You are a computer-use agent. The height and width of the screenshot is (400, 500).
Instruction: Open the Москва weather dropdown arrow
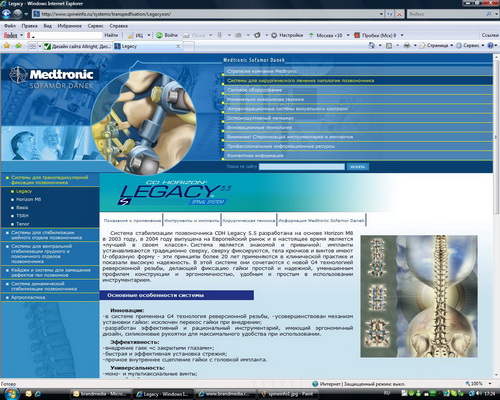coord(348,35)
